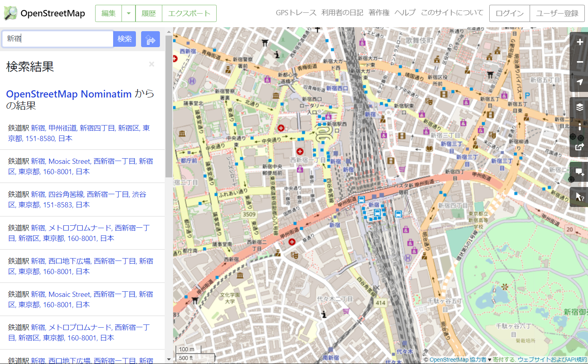The image size is (588, 364).
Task: Open directions between two points
Action: (150, 39)
